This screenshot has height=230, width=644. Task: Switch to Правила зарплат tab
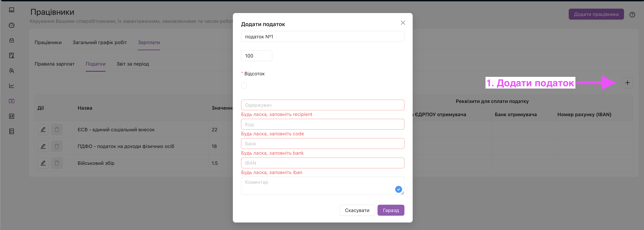coord(55,64)
